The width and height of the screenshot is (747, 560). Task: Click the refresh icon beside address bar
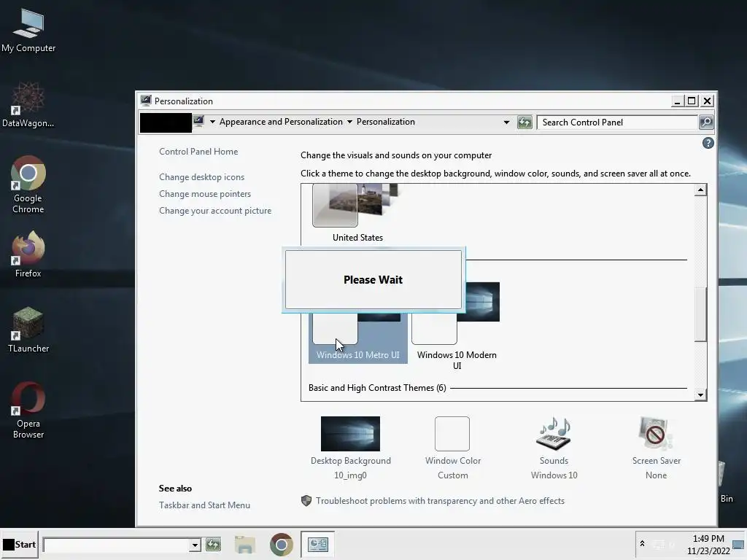point(525,122)
